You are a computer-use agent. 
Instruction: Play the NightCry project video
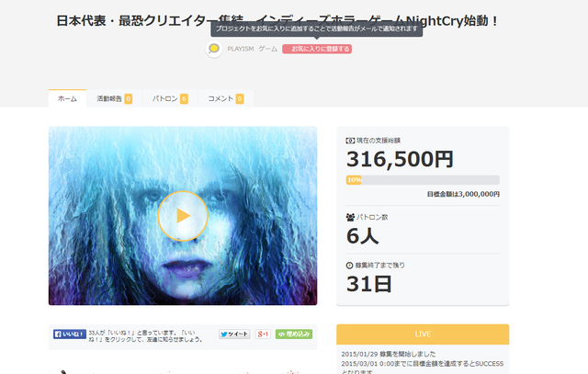point(183,216)
